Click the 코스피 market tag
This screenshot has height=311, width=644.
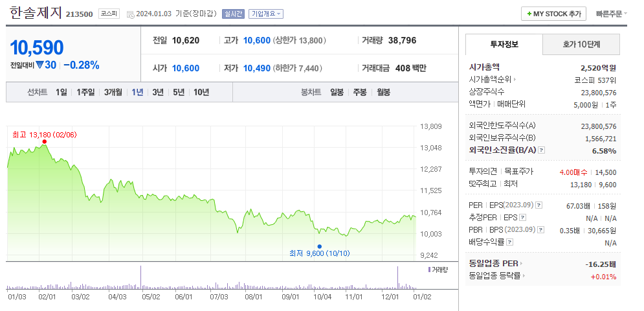[x=109, y=14]
